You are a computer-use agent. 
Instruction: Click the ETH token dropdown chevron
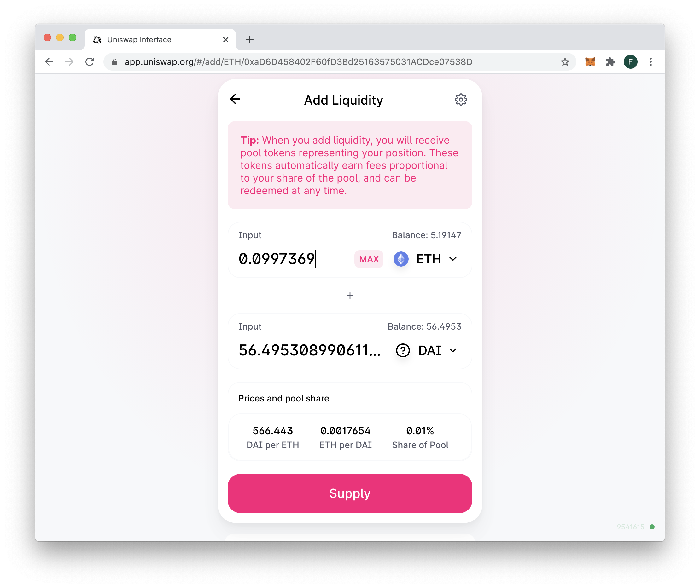454,259
